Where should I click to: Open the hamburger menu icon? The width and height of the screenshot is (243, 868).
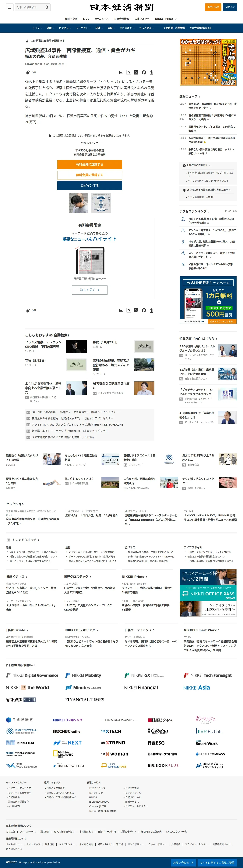pyautogui.click(x=9, y=7)
